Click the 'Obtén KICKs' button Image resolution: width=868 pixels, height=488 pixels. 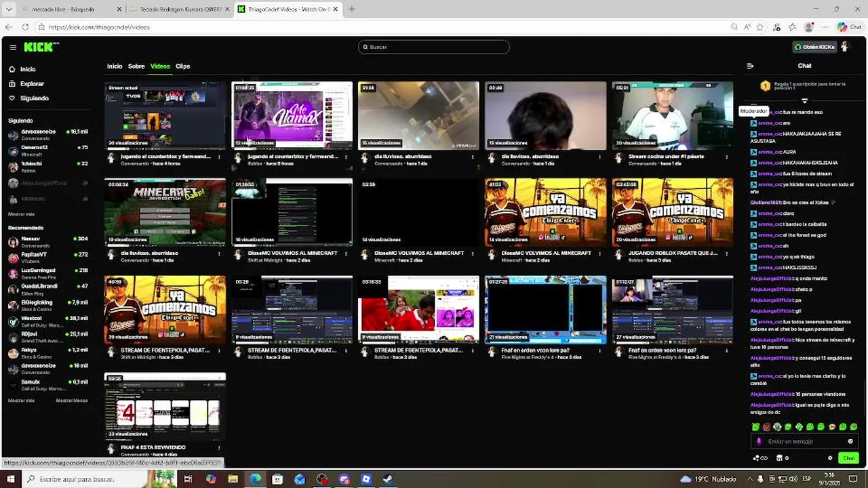point(814,47)
